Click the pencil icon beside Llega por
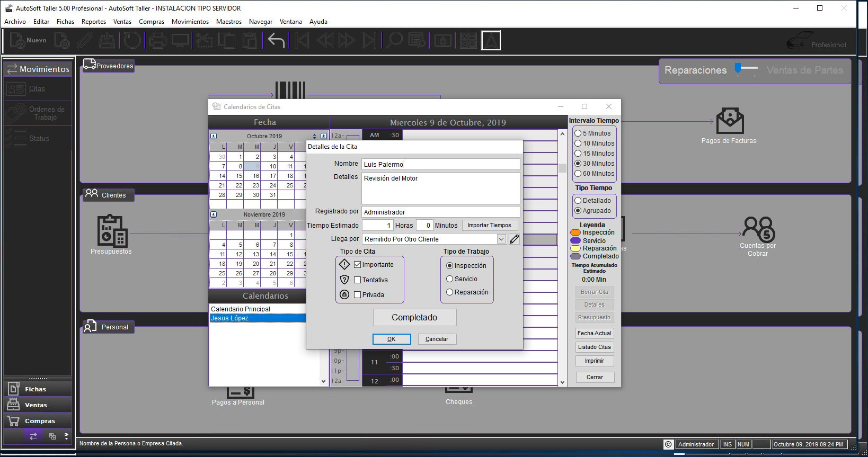This screenshot has width=868, height=457. click(x=514, y=239)
